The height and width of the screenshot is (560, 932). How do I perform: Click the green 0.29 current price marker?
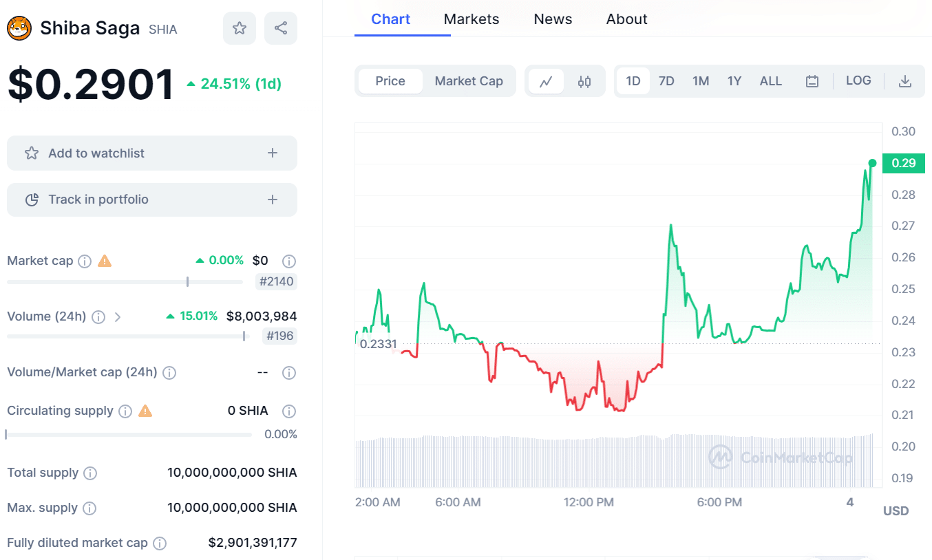(904, 163)
